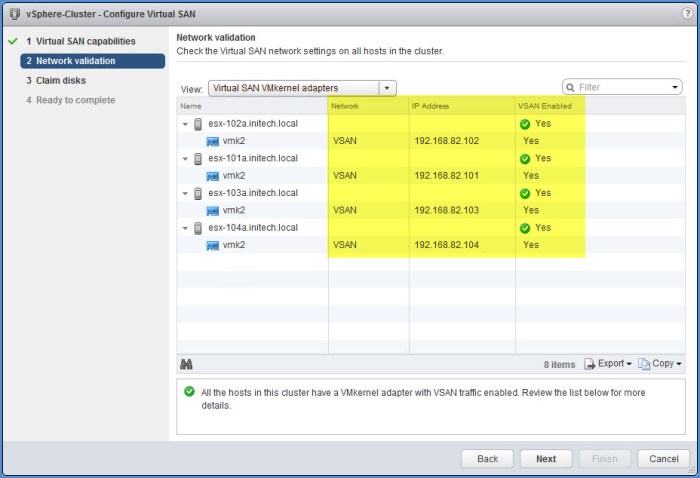Sort by the Name column header

click(252, 106)
